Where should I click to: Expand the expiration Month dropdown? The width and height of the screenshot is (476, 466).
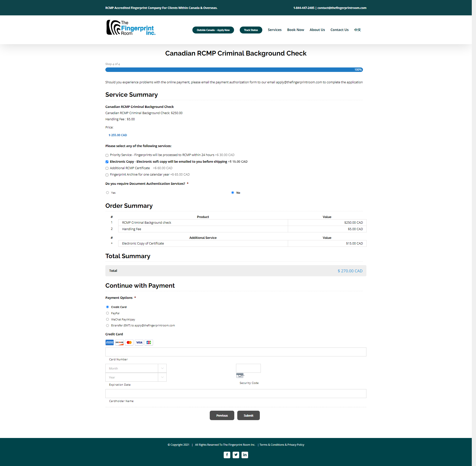tap(136, 368)
